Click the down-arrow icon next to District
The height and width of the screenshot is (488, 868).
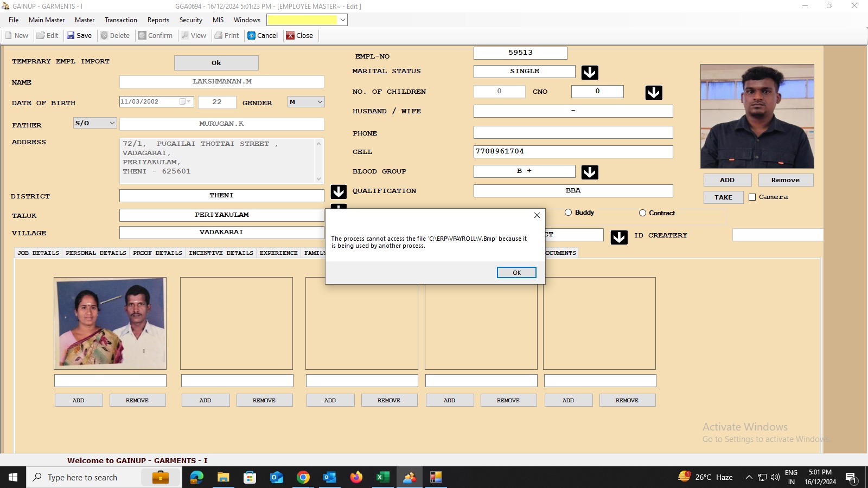pyautogui.click(x=339, y=192)
